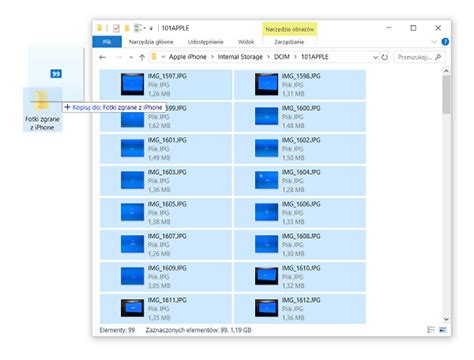
Task: Click the Properties checkmark icon in title bar
Action: coord(116,28)
